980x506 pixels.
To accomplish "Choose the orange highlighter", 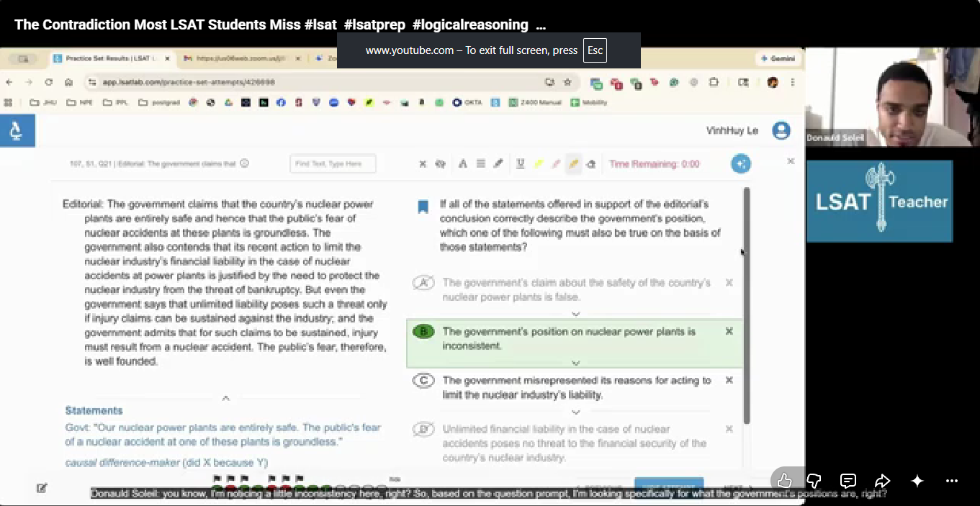I will tap(573, 164).
